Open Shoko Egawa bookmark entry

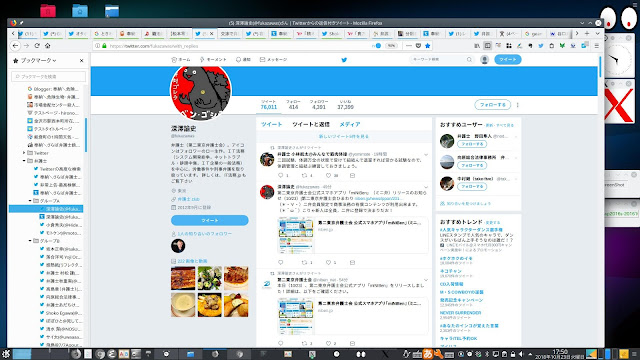pyautogui.click(x=61, y=313)
